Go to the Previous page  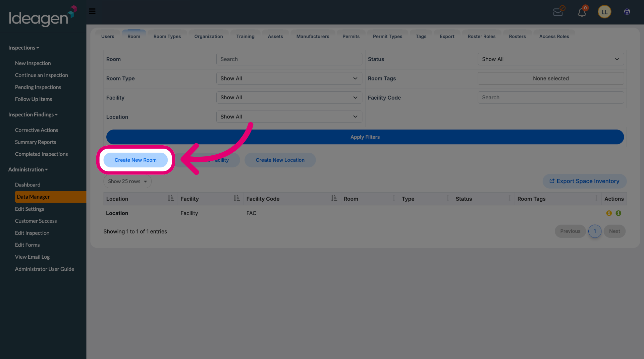coord(570,231)
